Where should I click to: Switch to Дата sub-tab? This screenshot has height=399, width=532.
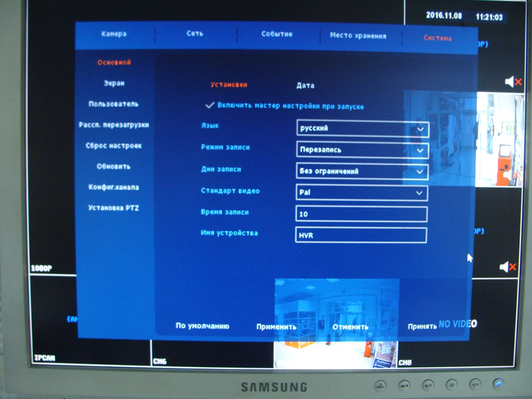click(x=305, y=86)
